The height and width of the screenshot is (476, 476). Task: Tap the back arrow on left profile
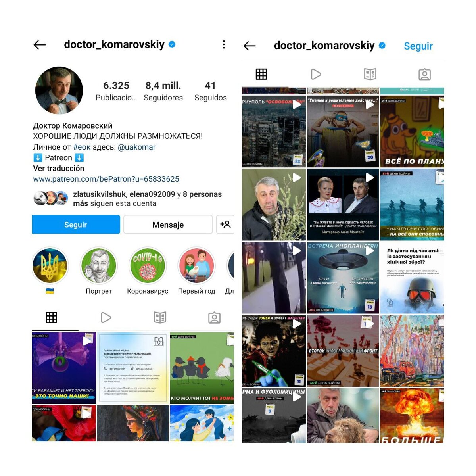point(40,45)
